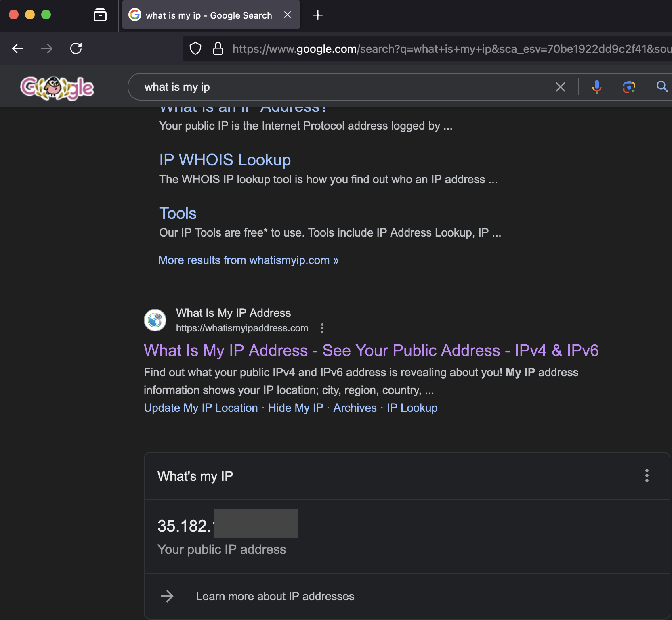The height and width of the screenshot is (620, 672).
Task: Click More results from whatismyip.com
Action: [248, 260]
